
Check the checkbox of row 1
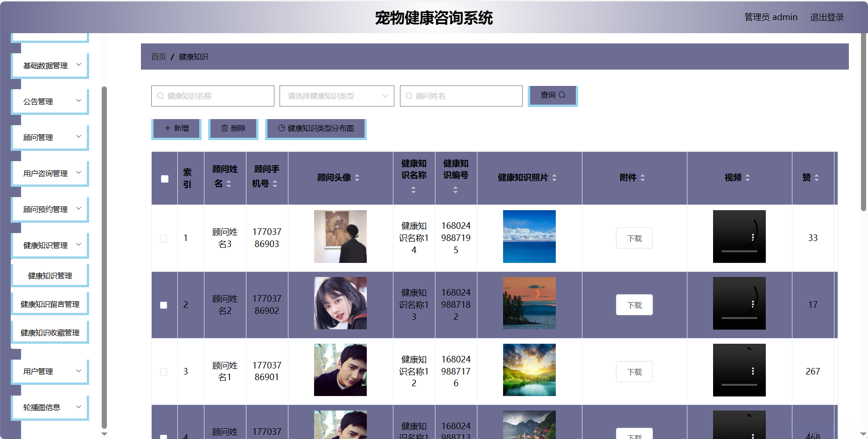(164, 238)
